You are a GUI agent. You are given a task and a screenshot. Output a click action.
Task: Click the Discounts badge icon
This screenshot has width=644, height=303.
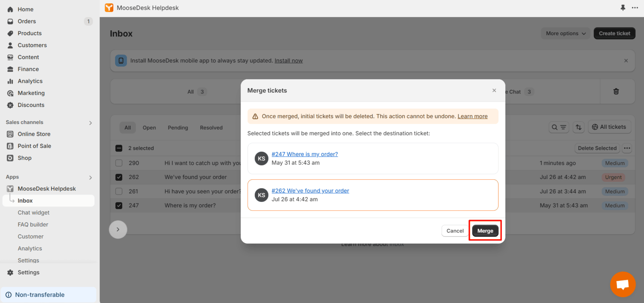click(10, 105)
